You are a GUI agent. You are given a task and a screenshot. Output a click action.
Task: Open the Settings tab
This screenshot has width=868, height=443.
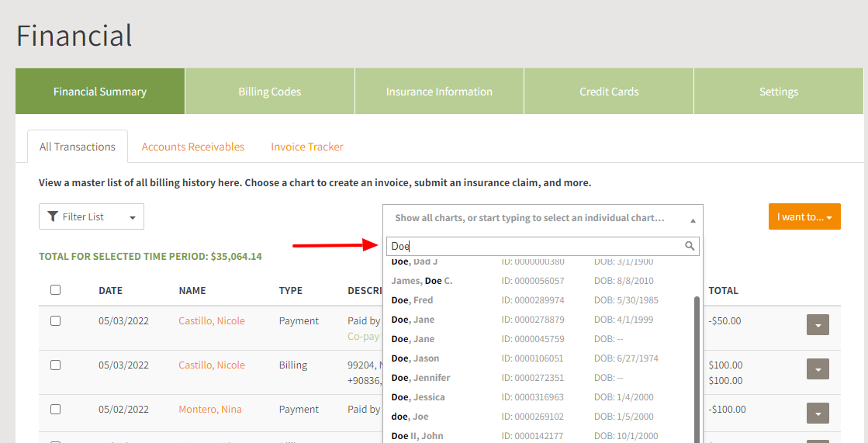point(778,92)
